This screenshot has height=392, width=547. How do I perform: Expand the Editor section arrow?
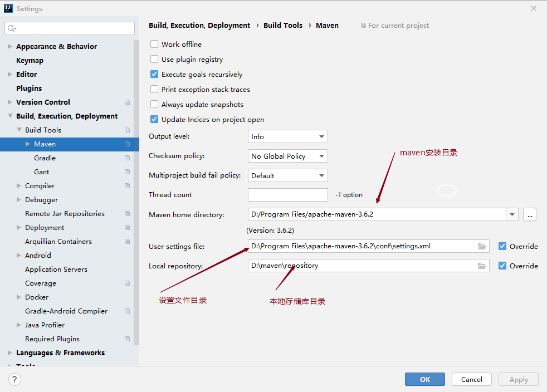10,74
